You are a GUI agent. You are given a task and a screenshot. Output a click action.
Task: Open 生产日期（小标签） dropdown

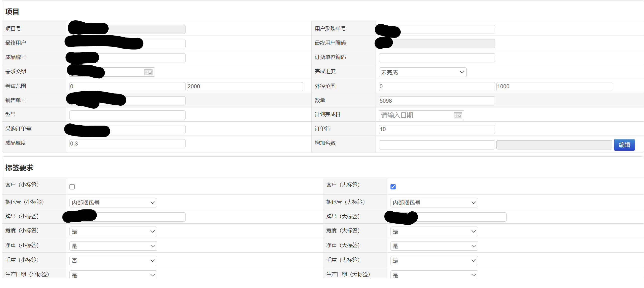click(x=113, y=275)
